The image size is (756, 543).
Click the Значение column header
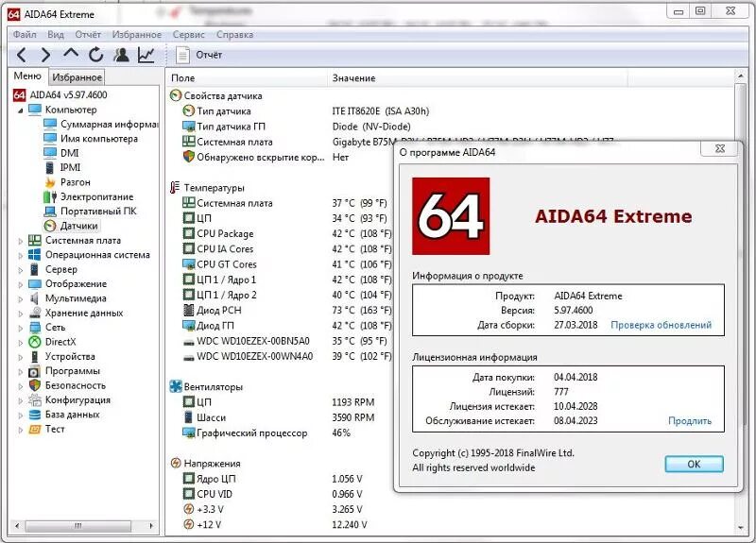[x=477, y=78]
